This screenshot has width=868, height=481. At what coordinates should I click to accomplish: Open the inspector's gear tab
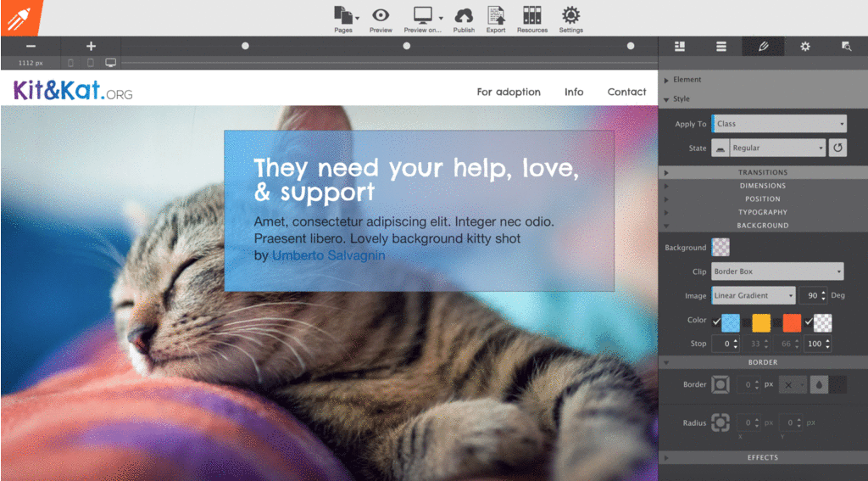click(805, 47)
